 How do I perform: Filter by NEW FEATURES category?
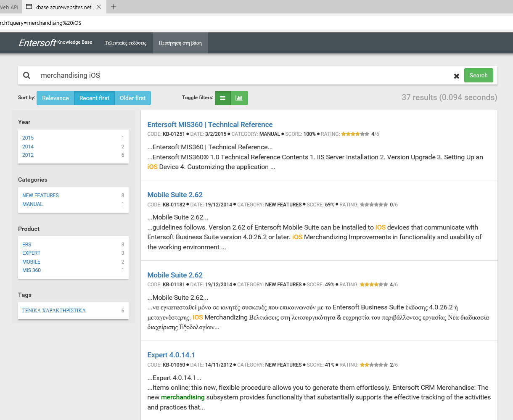(x=40, y=195)
